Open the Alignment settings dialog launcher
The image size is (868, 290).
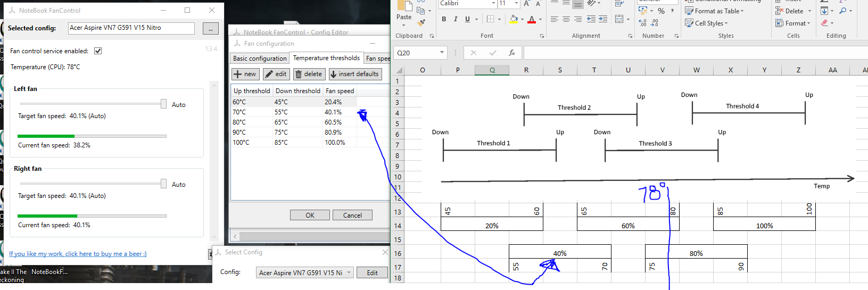[630, 36]
